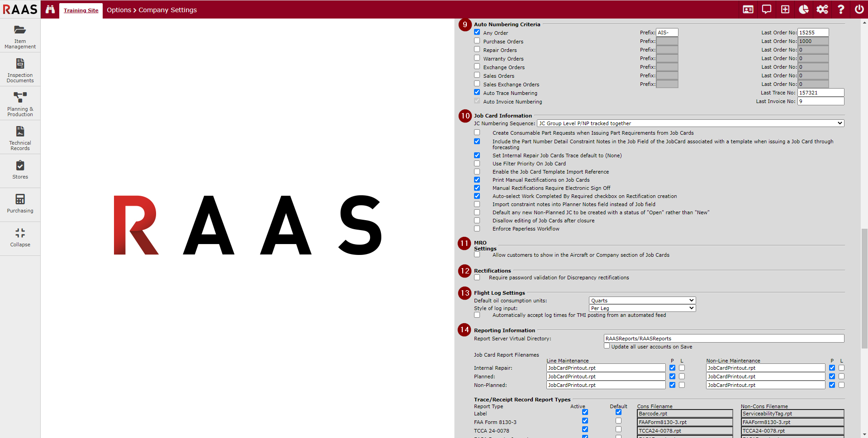Open the pie chart reports icon
The image size is (868, 438).
click(x=803, y=9)
